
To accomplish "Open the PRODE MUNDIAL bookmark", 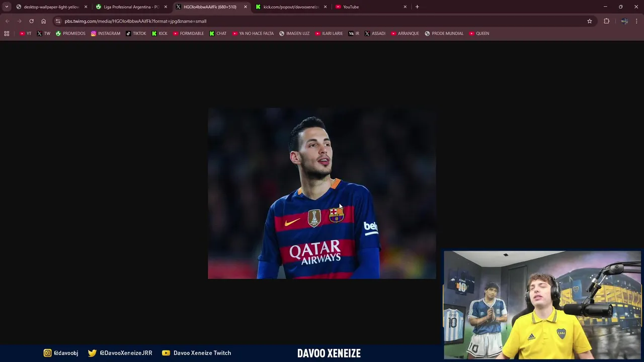I will click(444, 33).
